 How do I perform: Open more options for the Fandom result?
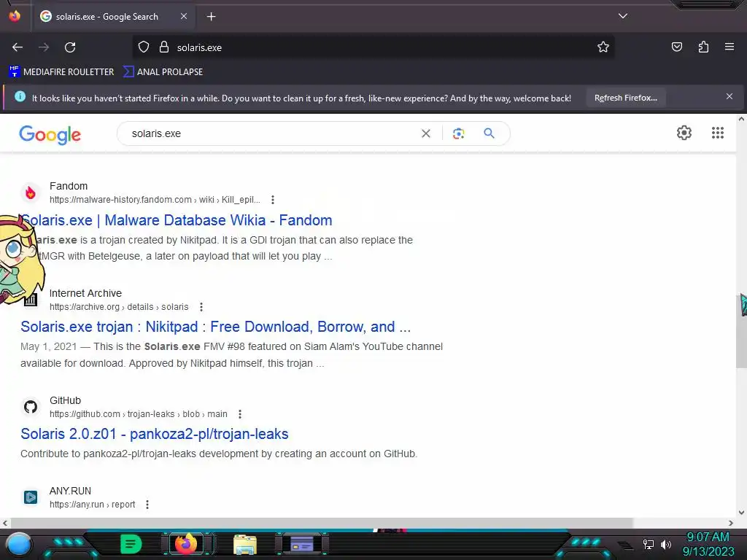coord(273,200)
